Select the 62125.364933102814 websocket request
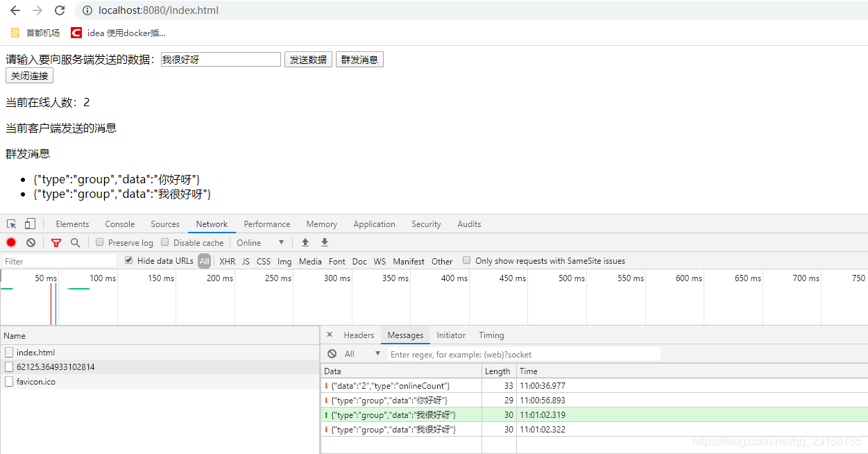868x454 pixels. 160,367
